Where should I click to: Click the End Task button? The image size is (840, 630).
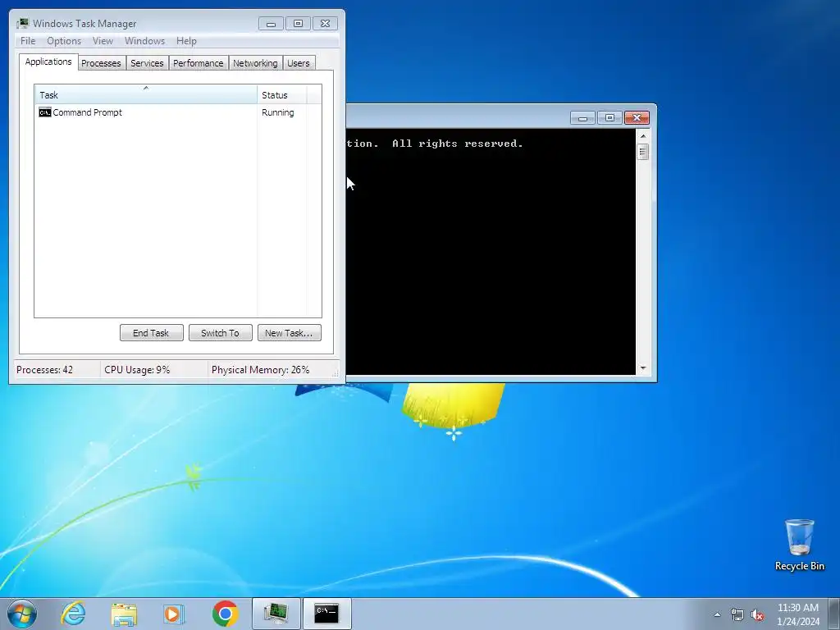152,333
